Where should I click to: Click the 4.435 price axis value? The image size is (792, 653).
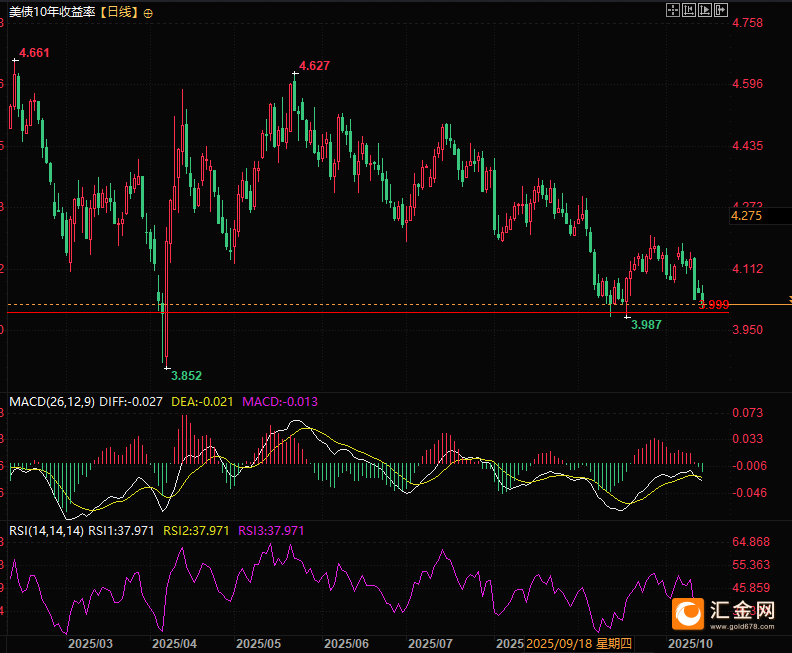748,146
